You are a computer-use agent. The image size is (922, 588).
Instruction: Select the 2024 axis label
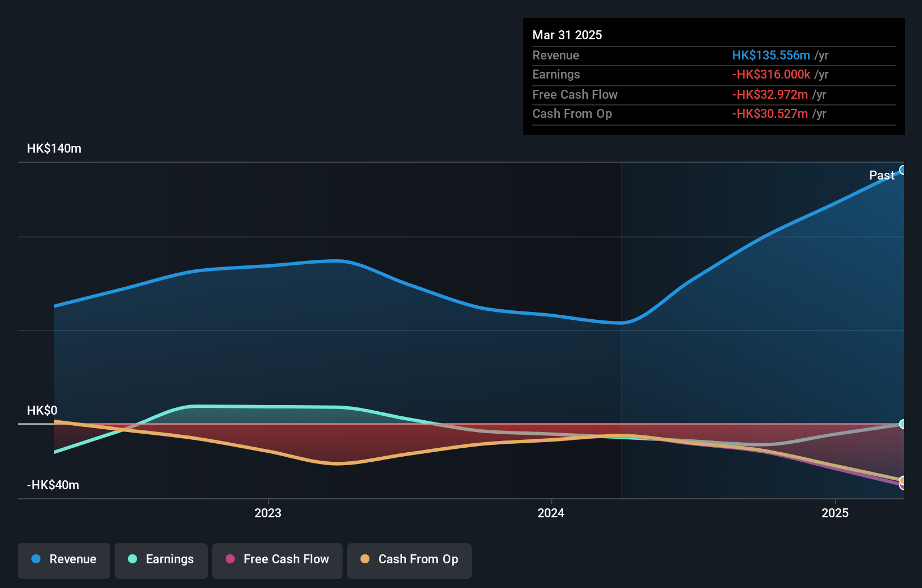[x=550, y=512]
